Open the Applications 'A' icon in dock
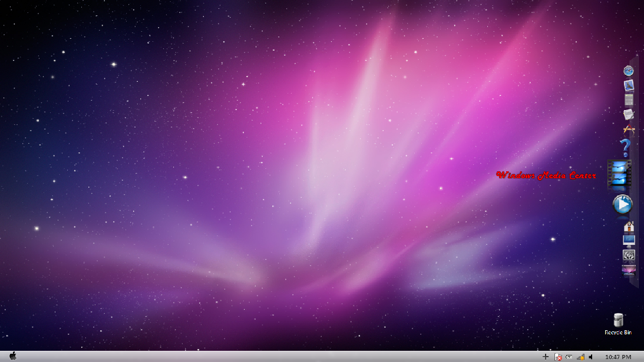 [629, 129]
